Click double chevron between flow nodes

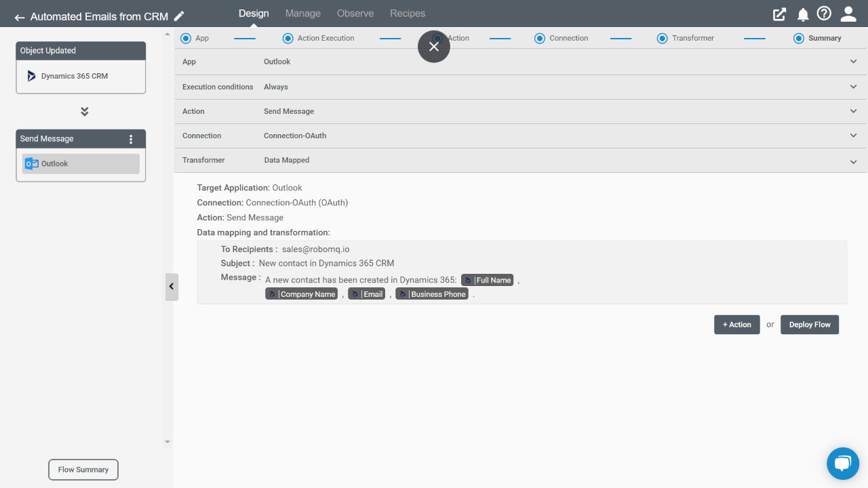84,111
